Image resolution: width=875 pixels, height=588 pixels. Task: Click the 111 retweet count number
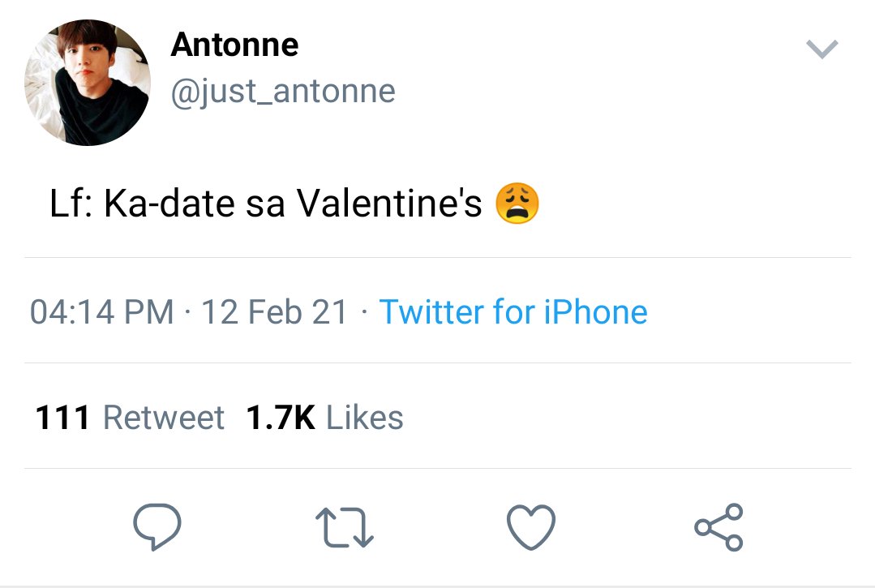[62, 418]
